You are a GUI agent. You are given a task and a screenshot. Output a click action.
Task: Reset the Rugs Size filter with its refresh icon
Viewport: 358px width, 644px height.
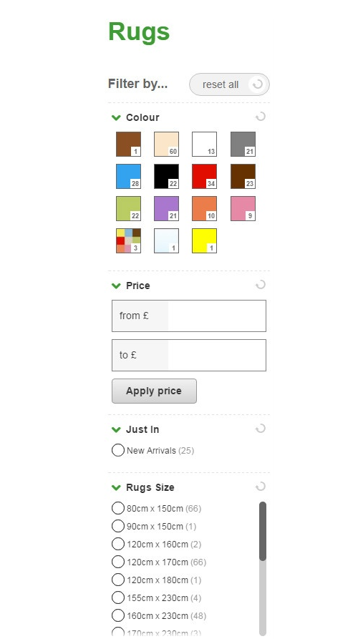[x=260, y=487]
